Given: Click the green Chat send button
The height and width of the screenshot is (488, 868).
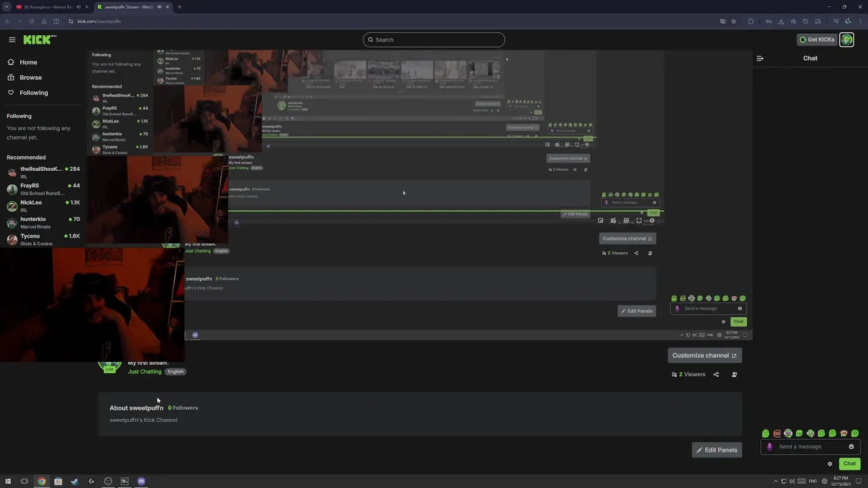Looking at the screenshot, I should click(850, 464).
